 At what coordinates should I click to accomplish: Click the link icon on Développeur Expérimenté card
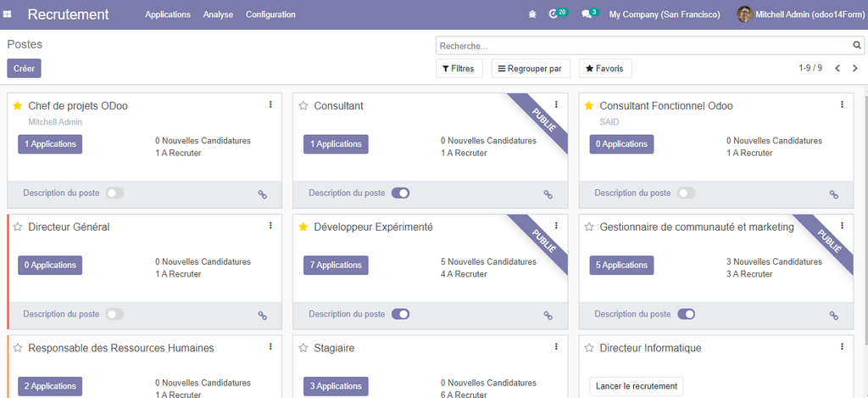pos(548,315)
